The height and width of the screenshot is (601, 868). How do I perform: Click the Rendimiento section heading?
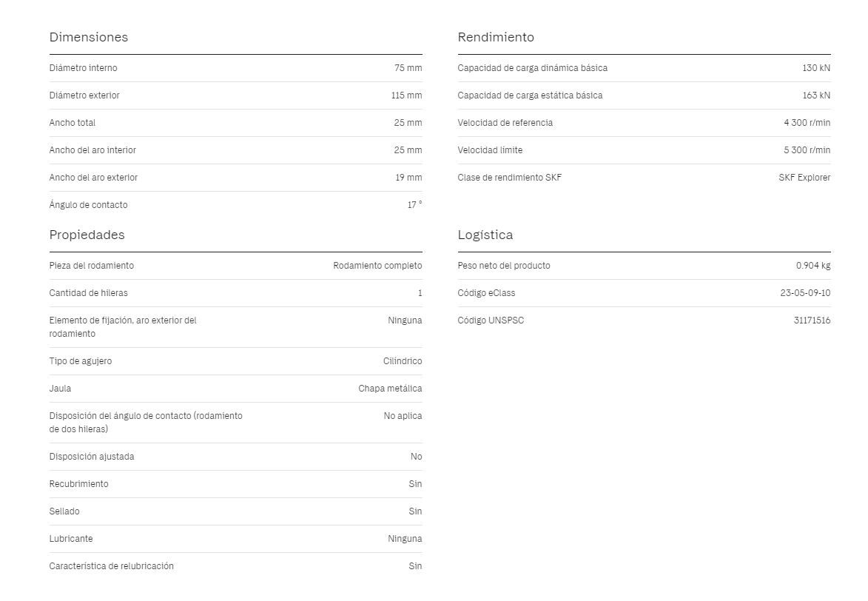click(496, 37)
